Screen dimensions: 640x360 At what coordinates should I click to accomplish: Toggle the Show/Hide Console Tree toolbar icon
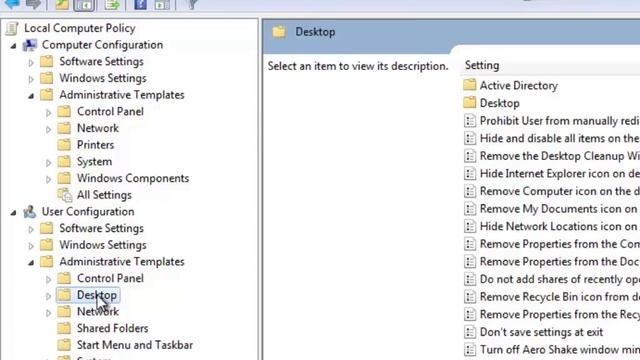click(84, 5)
